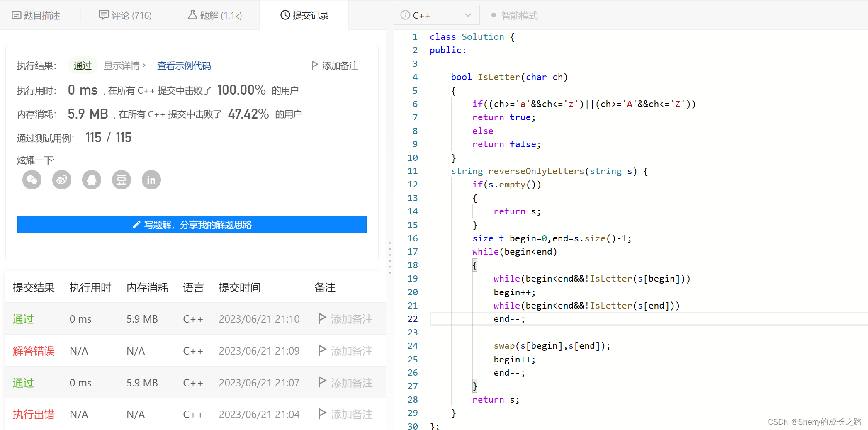Screen dimensions: 868x430
Task: Select the panel divider drag handle
Action: click(390, 258)
